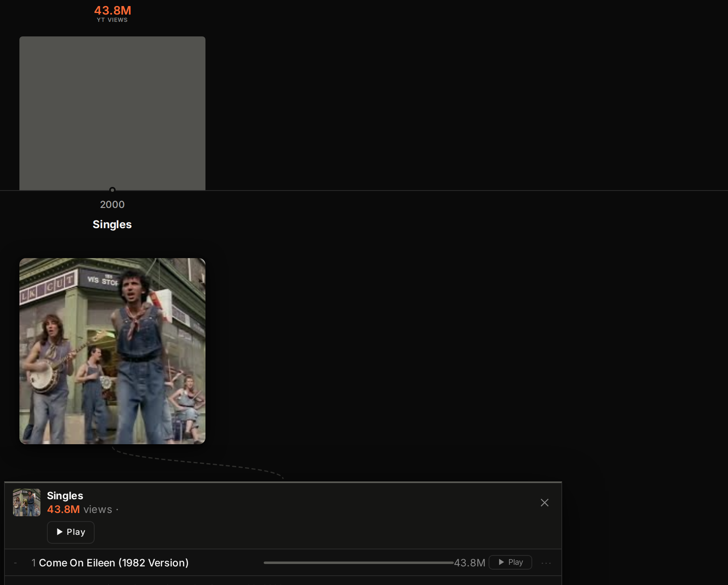
Task: Play the Come On Eileen track
Action: click(510, 562)
